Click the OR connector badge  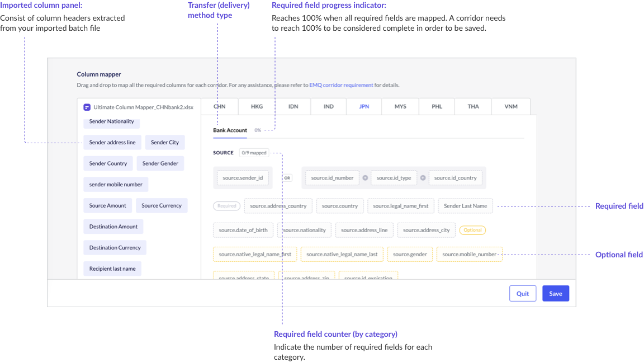[287, 177]
